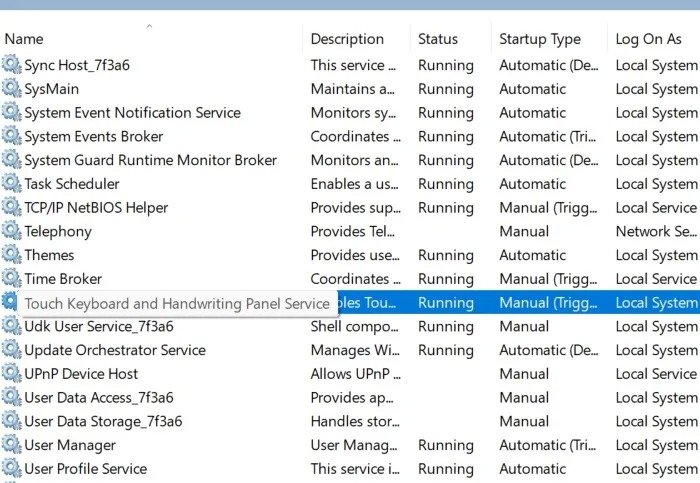Click the Themes service gear icon

11,255
